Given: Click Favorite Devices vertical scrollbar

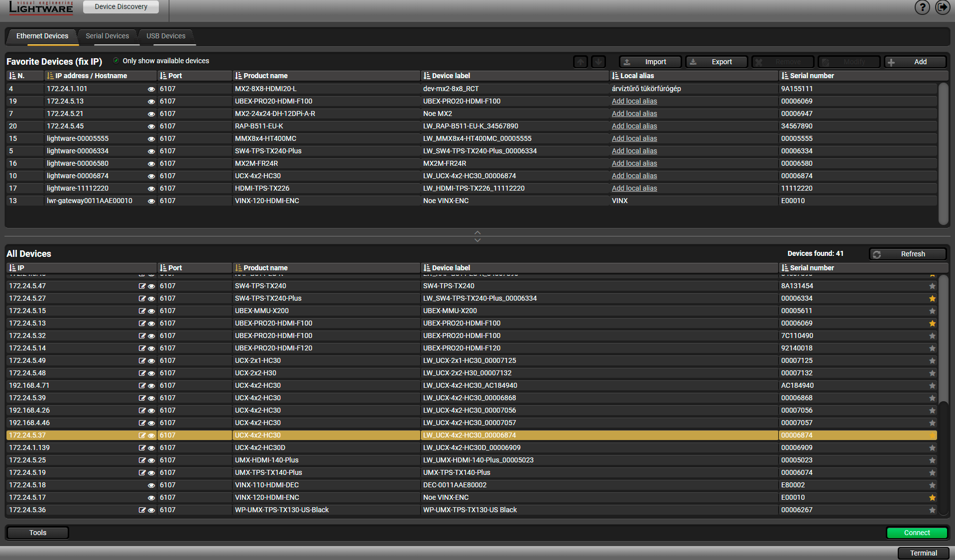Looking at the screenshot, I should (943, 154).
